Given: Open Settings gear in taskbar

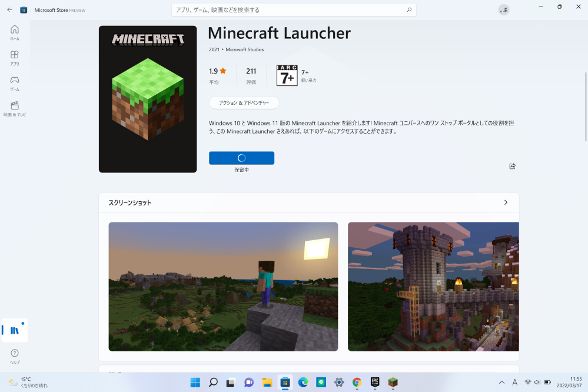Looking at the screenshot, I should pos(339,382).
